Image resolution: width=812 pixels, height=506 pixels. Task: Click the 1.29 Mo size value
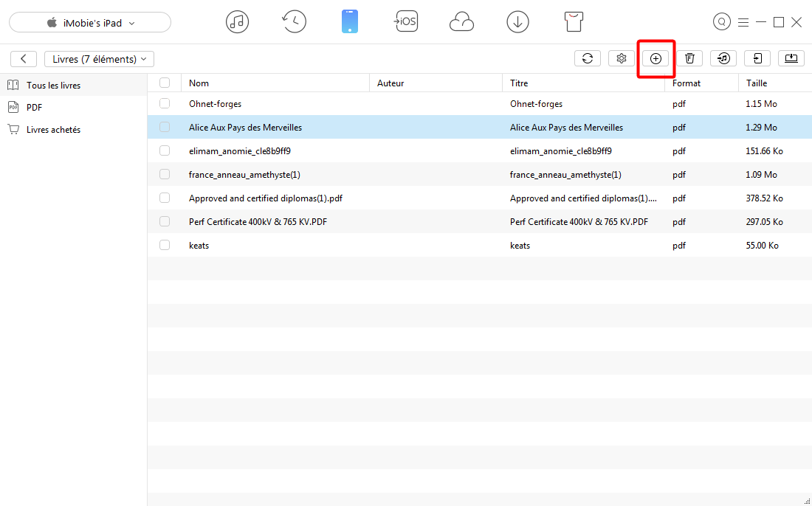[x=761, y=128]
